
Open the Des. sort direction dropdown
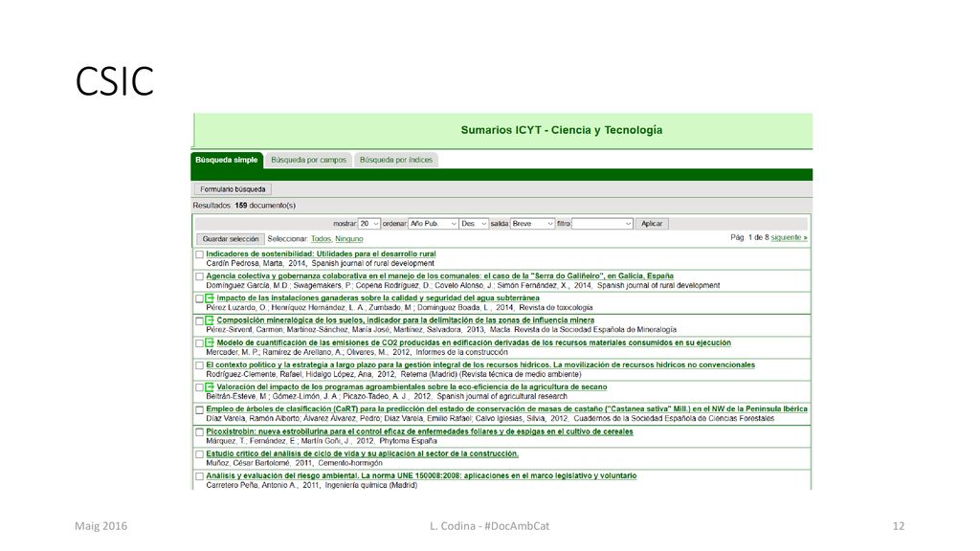coord(474,224)
